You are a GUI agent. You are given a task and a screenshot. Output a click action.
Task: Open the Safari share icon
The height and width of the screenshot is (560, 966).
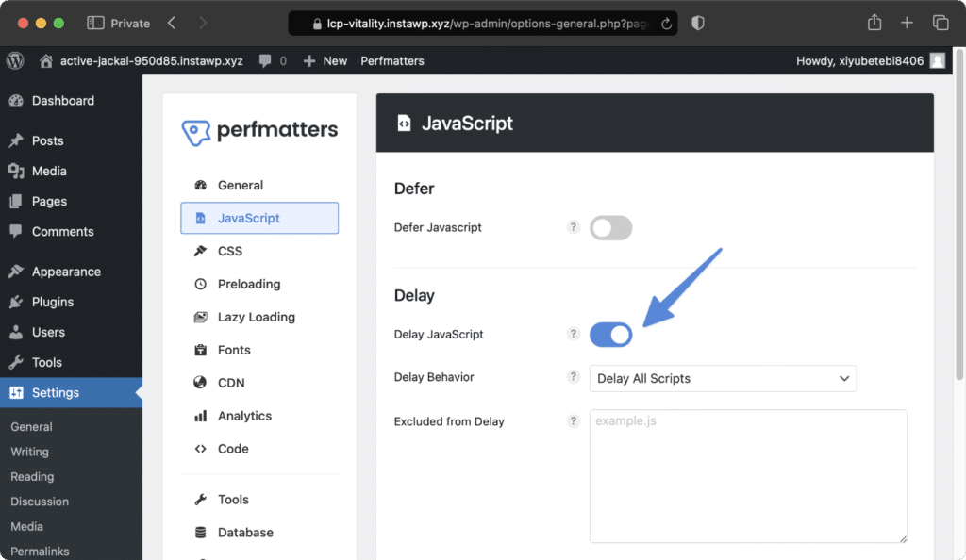(874, 23)
